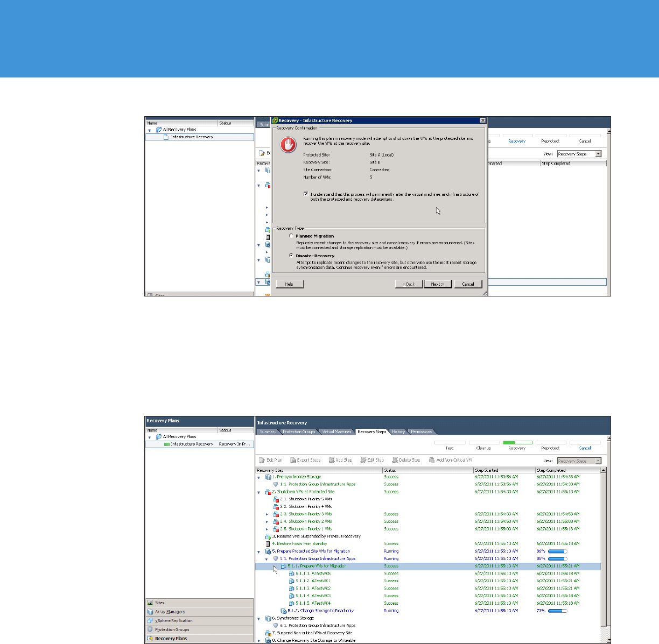The width and height of the screenshot is (659, 644).
Task: Collapse step 1. Pre-synchronize Storage
Action: pos(258,477)
